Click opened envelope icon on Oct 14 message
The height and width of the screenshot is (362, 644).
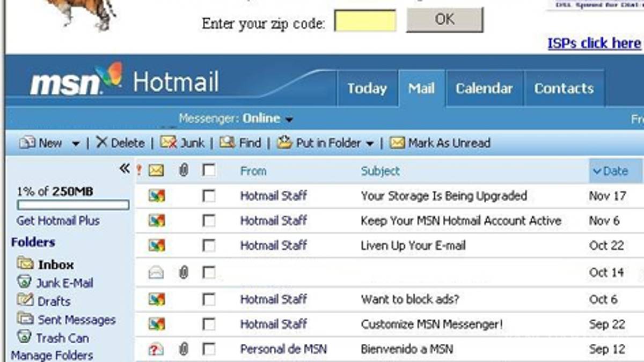(156, 272)
